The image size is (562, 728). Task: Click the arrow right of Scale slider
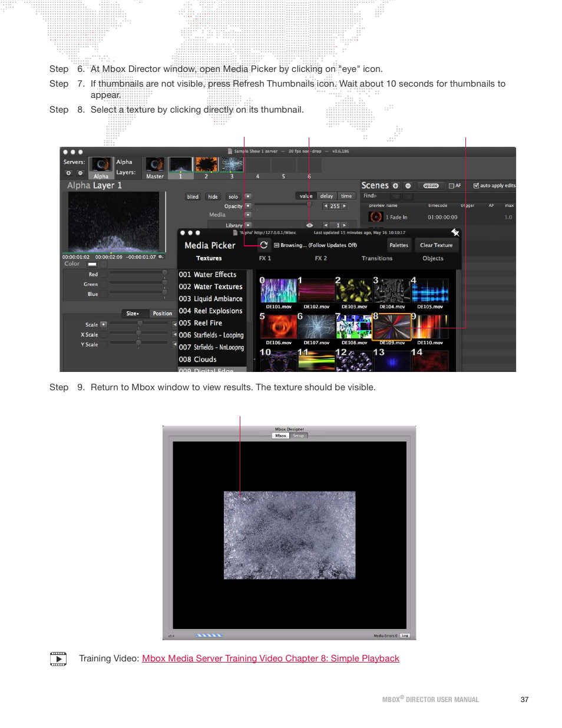(x=175, y=324)
